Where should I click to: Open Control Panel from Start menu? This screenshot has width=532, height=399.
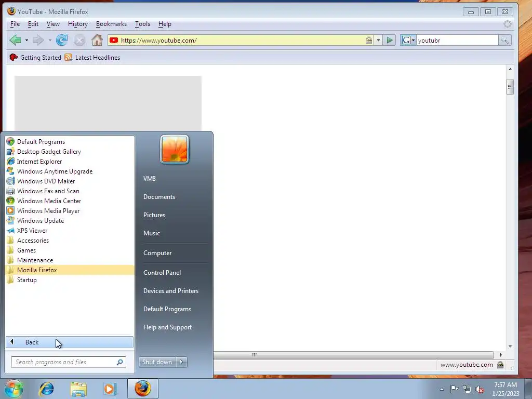click(162, 272)
